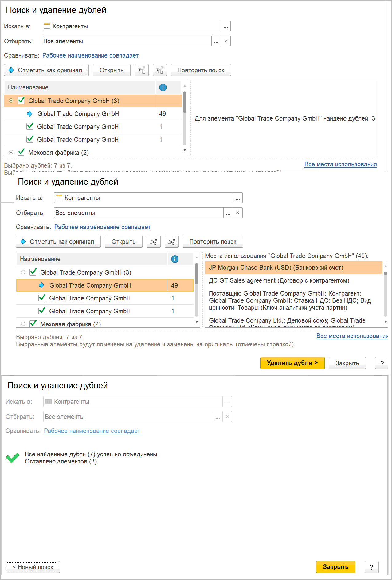
Task: Uncheck the last Global Trade Company GmbH duplicate in top list
Action: [x=30, y=139]
